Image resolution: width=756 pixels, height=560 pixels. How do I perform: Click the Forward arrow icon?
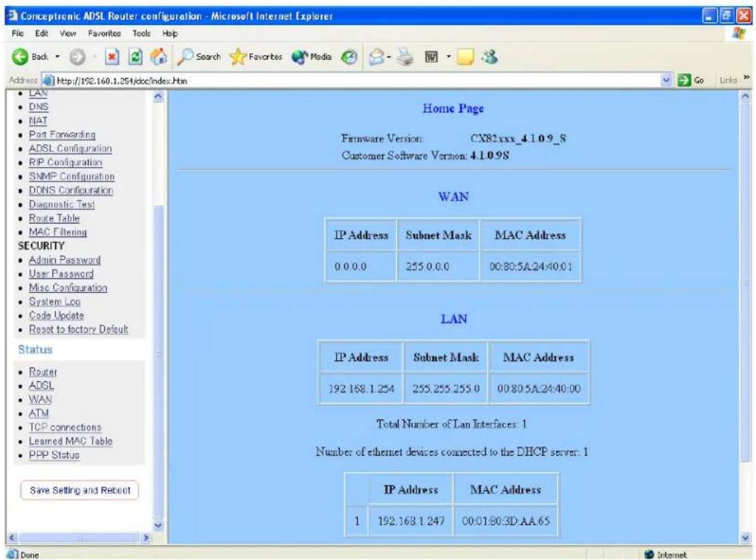76,57
